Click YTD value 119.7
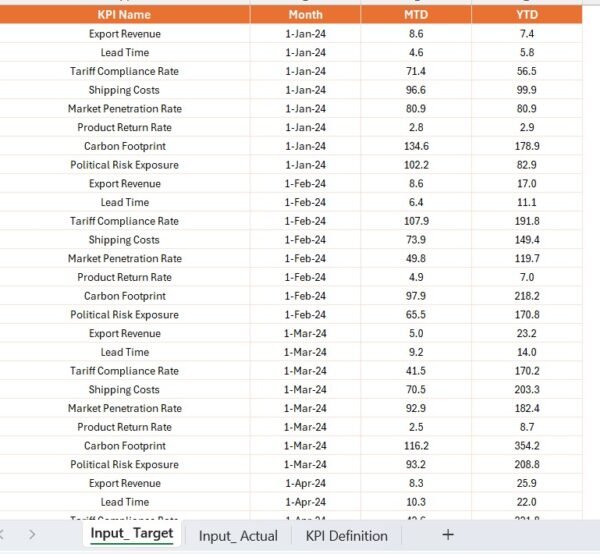The height and width of the screenshot is (554, 600). click(527, 259)
